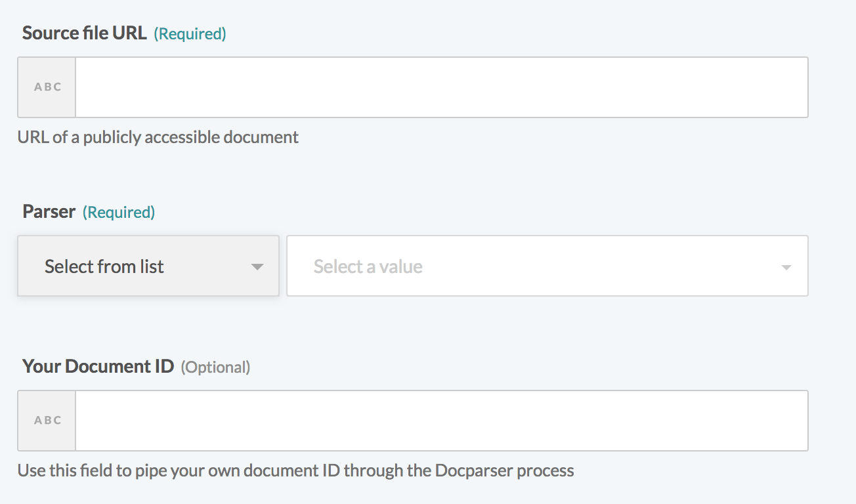Screen dimensions: 856x504
Task: Expand the Parser Select a value dropdown
Action: (x=547, y=266)
